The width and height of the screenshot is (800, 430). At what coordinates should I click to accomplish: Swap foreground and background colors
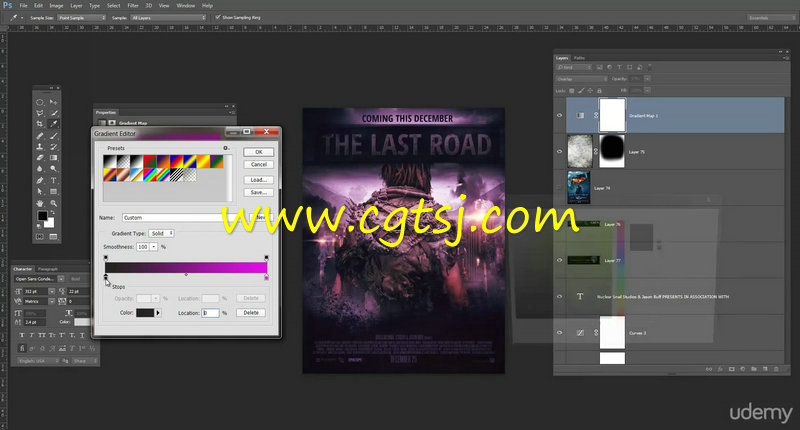tap(53, 212)
